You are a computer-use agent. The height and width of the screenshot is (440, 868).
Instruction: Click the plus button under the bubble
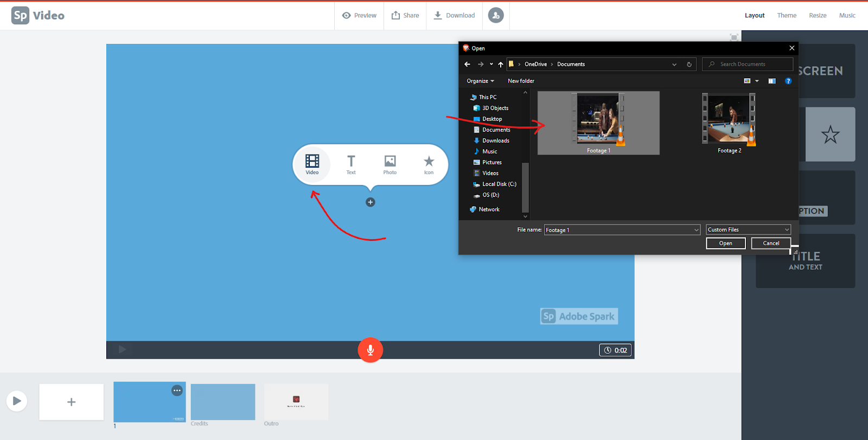(371, 202)
